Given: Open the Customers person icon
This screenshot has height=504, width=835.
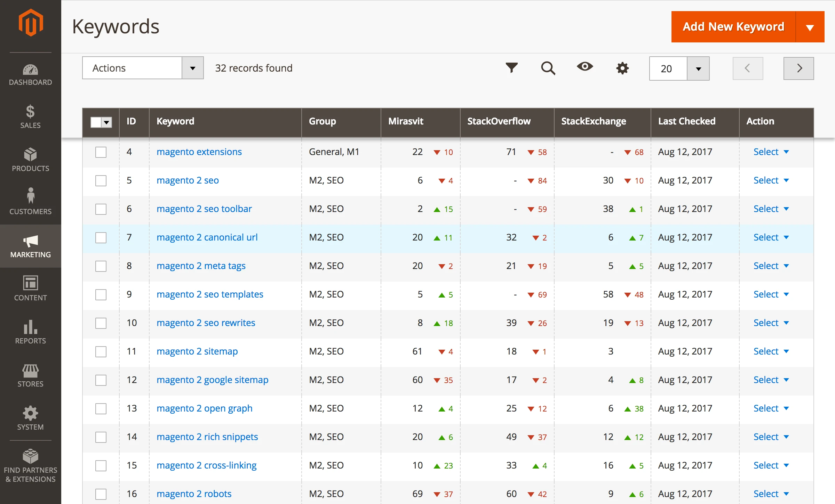Looking at the screenshot, I should click(31, 196).
